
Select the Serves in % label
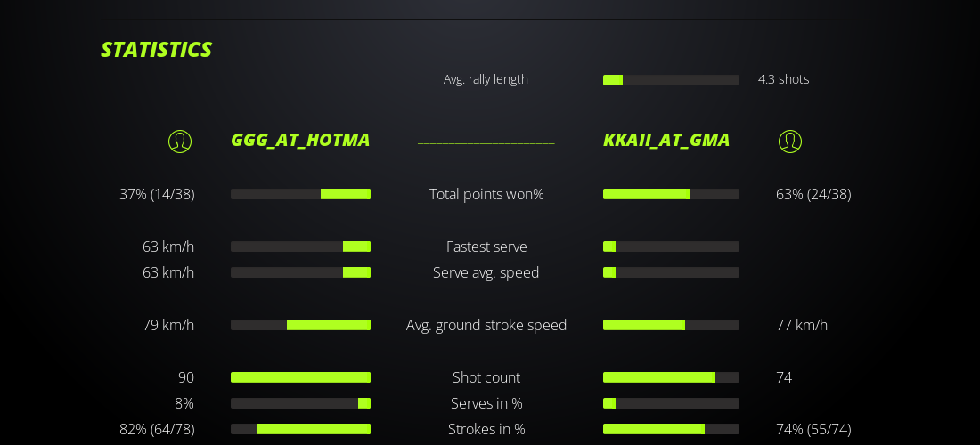pos(486,403)
